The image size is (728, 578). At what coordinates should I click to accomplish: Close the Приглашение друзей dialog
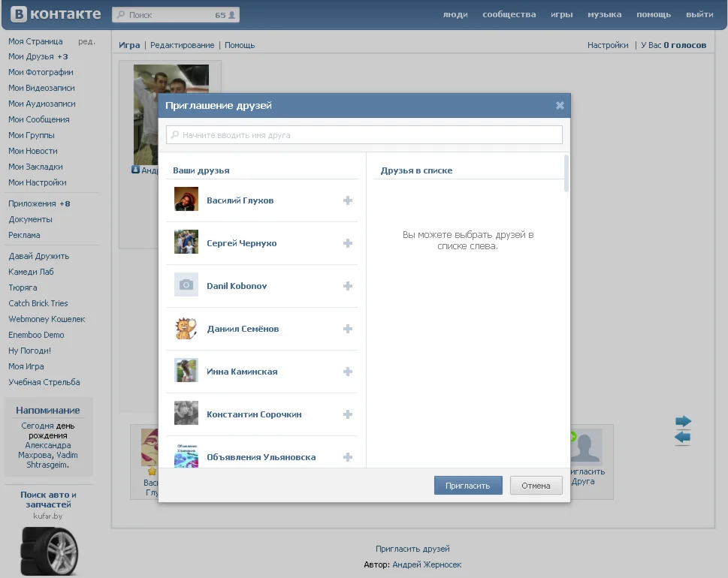click(560, 105)
